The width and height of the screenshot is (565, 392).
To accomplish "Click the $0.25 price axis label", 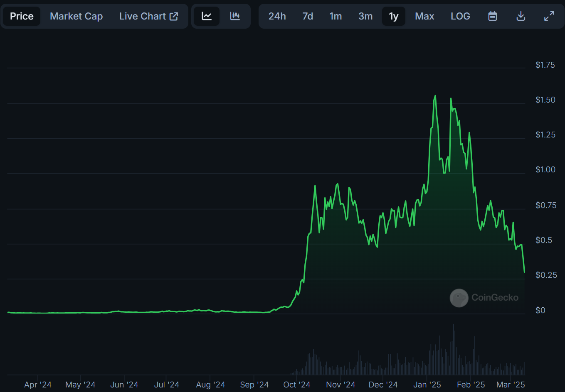I will coord(545,275).
